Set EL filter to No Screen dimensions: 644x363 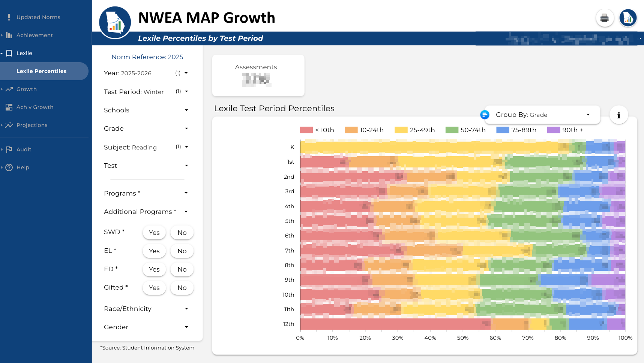point(182,251)
